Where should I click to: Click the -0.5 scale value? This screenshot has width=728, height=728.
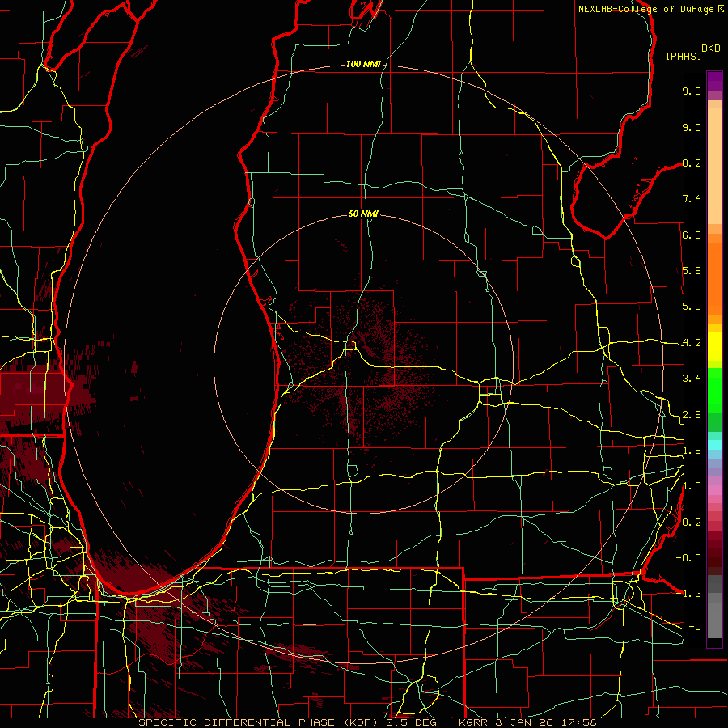pyautogui.click(x=688, y=558)
